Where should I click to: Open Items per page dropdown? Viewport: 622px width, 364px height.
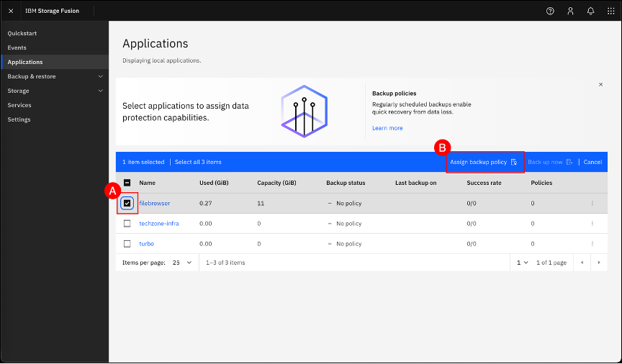click(x=182, y=263)
